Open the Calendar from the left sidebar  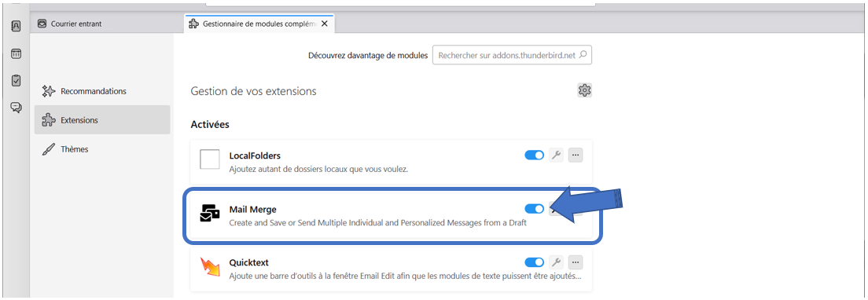16,53
